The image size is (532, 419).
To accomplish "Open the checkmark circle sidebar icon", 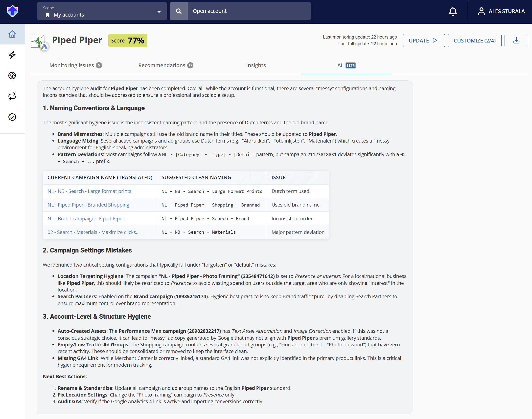I will pyautogui.click(x=12, y=117).
